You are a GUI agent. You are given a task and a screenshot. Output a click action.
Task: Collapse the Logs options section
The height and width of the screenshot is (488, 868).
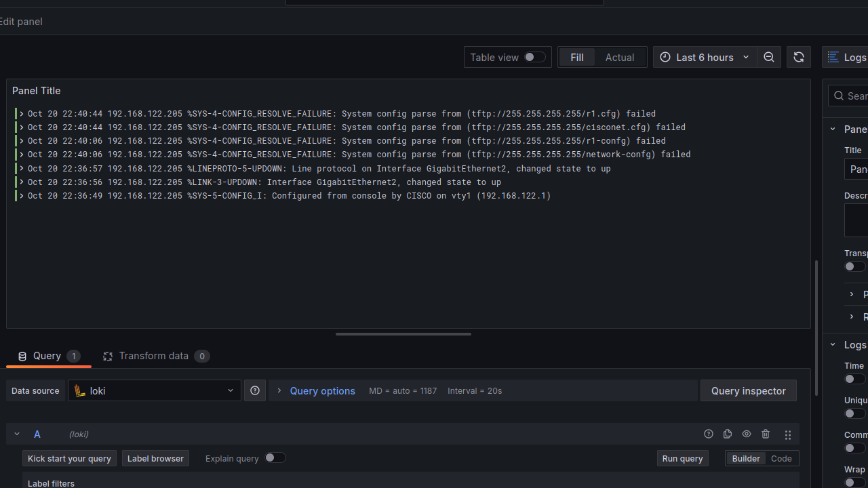833,344
